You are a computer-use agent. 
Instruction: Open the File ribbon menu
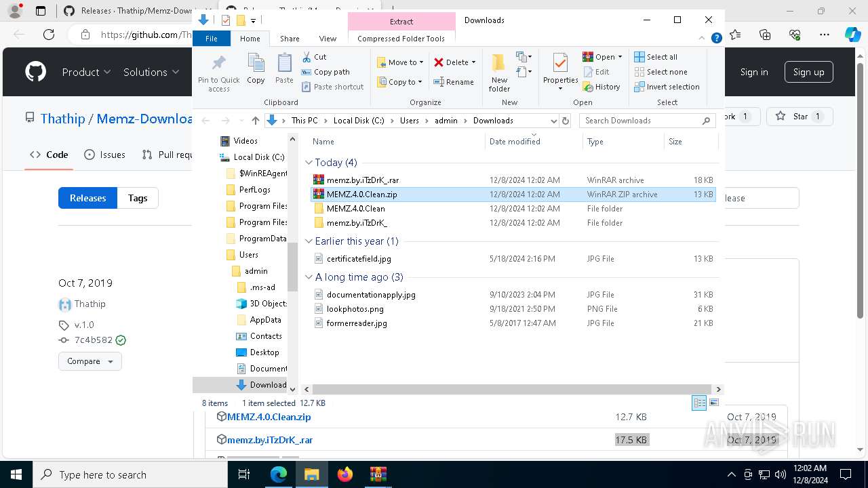pyautogui.click(x=212, y=39)
